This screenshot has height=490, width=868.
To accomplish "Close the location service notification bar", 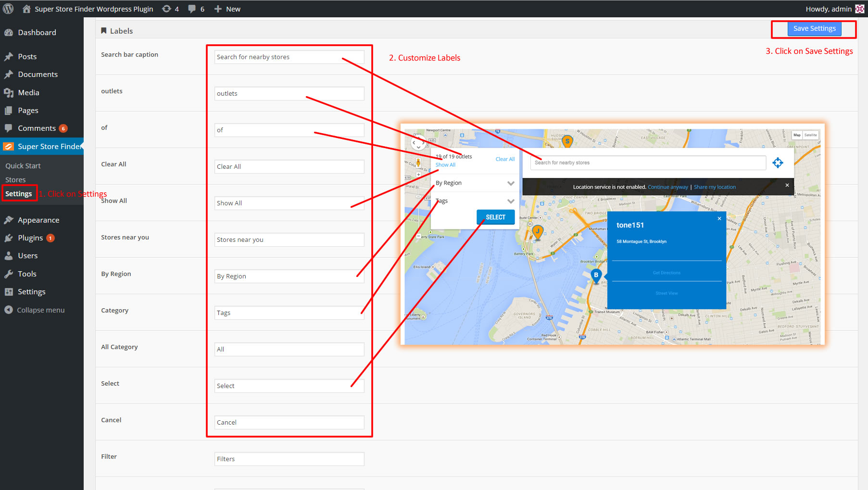I will point(787,185).
